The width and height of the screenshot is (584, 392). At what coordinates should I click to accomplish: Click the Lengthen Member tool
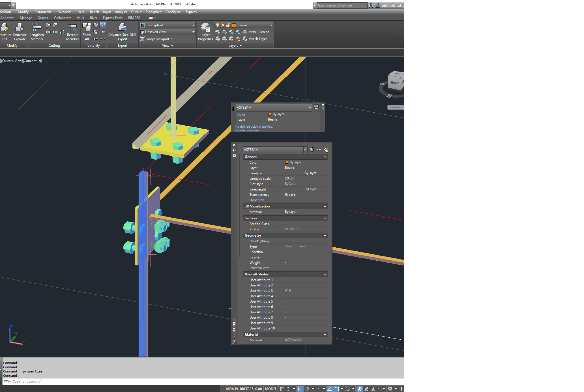click(36, 32)
